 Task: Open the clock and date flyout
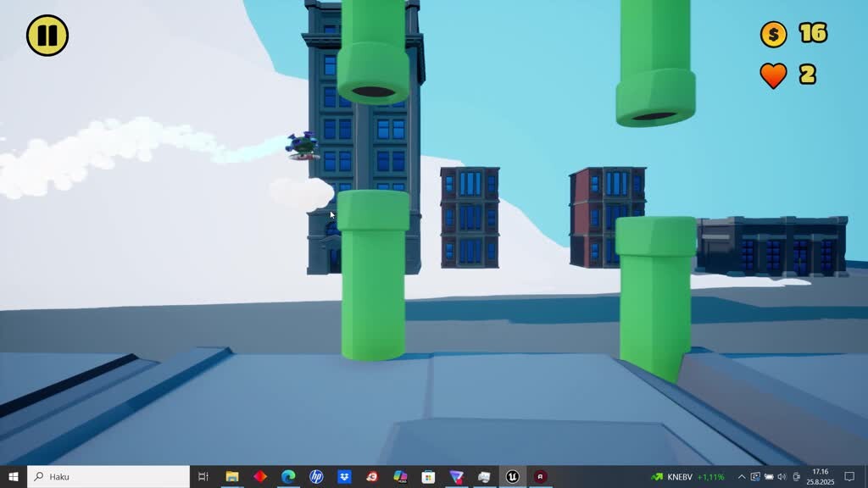[820, 477]
